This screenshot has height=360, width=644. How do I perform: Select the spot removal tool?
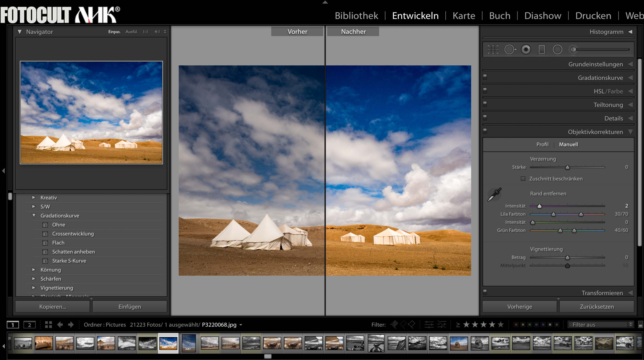pyautogui.click(x=510, y=49)
